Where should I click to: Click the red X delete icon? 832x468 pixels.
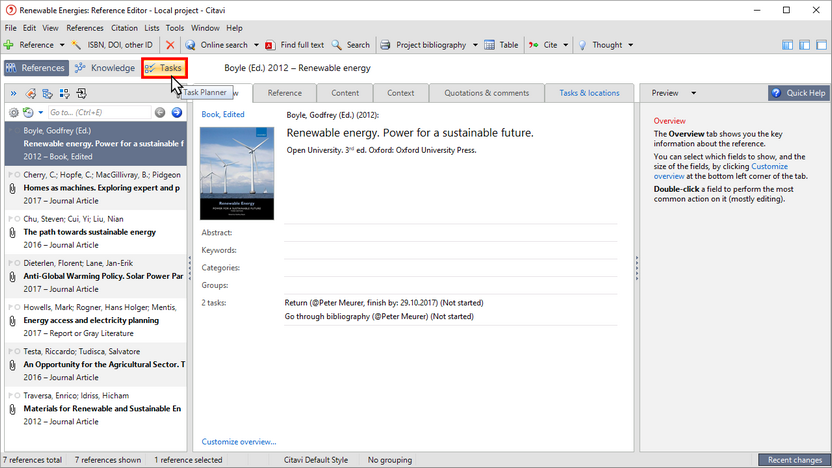(x=170, y=45)
